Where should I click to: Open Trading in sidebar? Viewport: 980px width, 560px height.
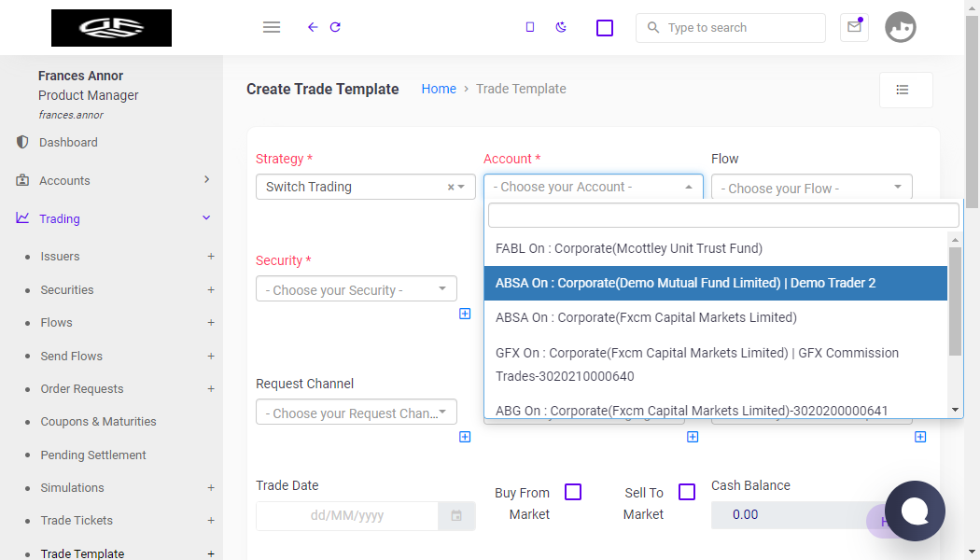(60, 218)
